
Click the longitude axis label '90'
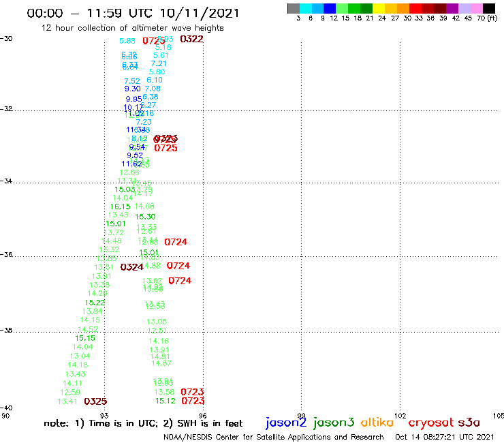pos(5,416)
